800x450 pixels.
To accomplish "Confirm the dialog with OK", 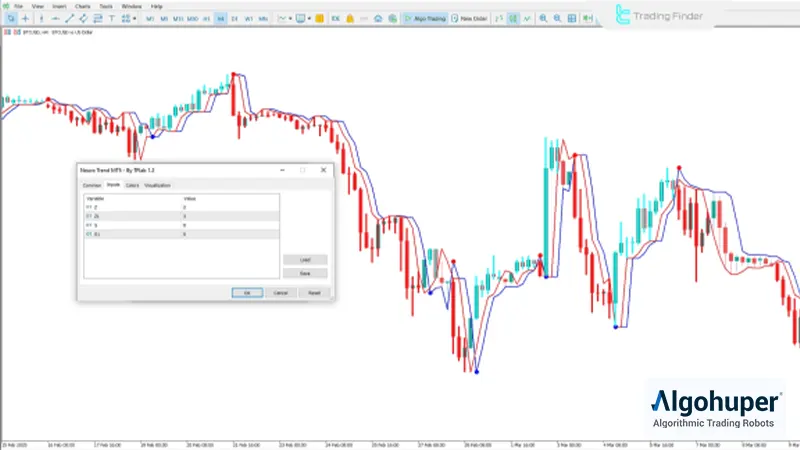I will coord(247,293).
